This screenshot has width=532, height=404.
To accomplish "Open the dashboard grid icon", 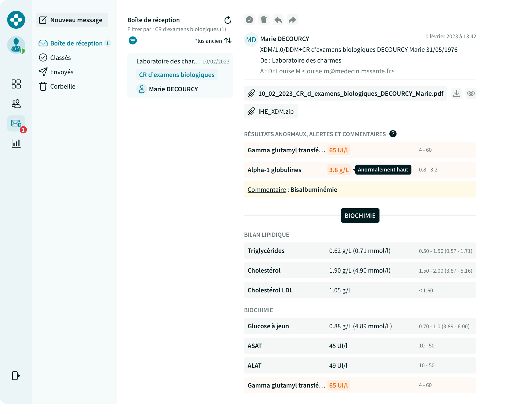I will (16, 84).
